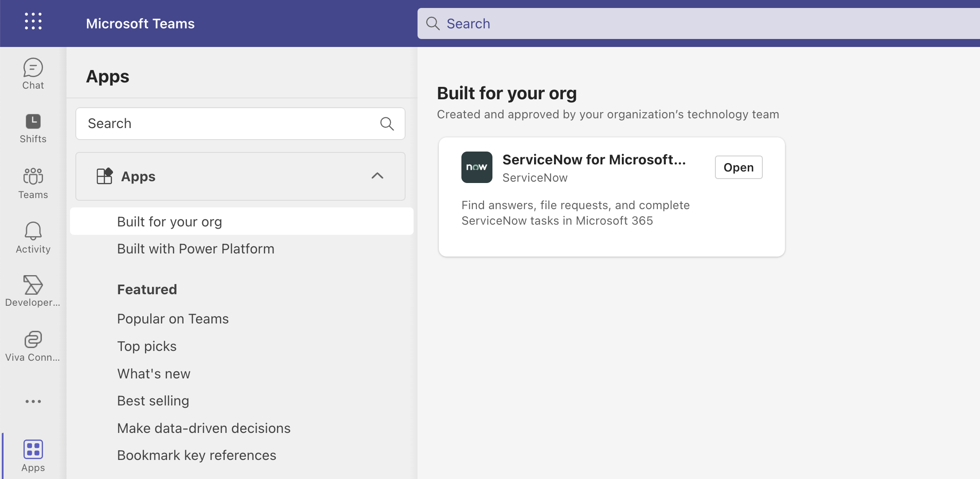Screen dimensions: 980x479
Task: Go to Teams in the sidebar
Action: pyautogui.click(x=33, y=183)
